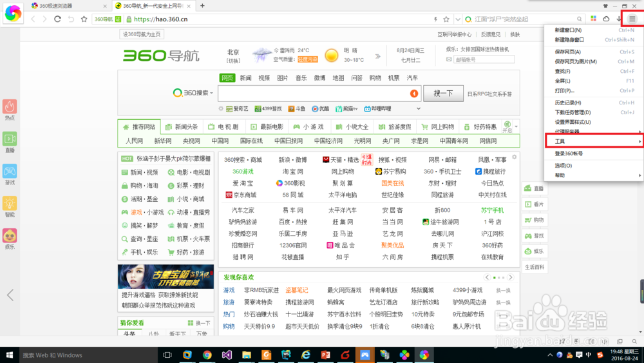Expand the weather forecast double-arrow
The width and height of the screenshot is (644, 363).
(378, 56)
